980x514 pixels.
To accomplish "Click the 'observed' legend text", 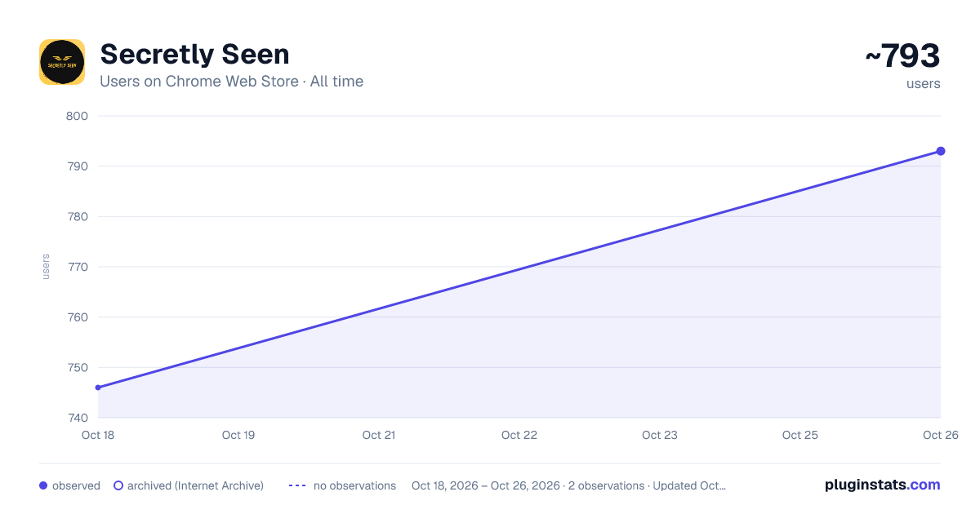I will [x=76, y=485].
